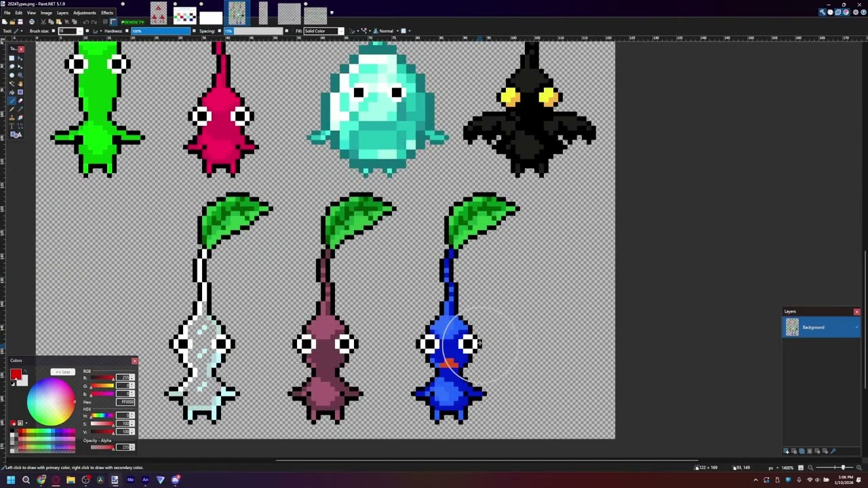Adjust the Spacing slider bar

[x=253, y=30]
